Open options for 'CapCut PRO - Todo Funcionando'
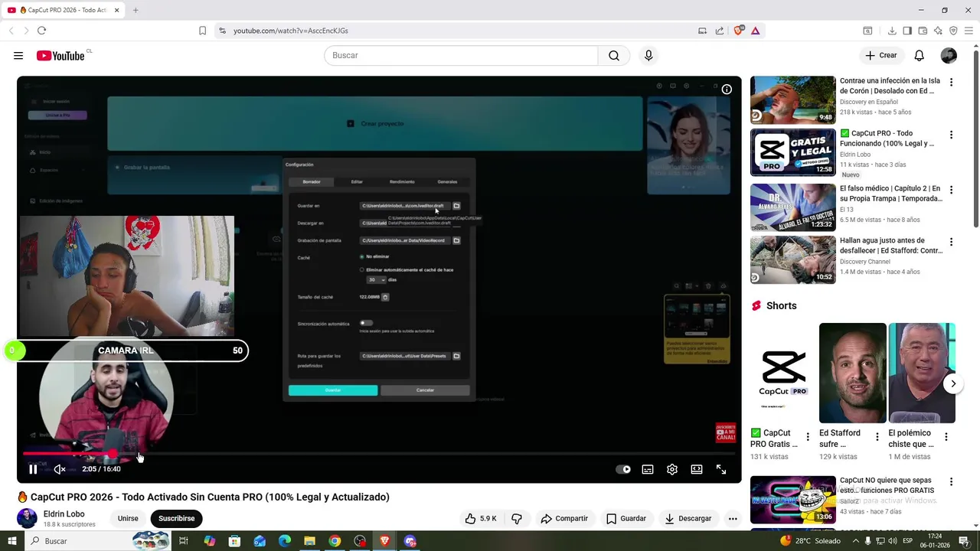 951,135
